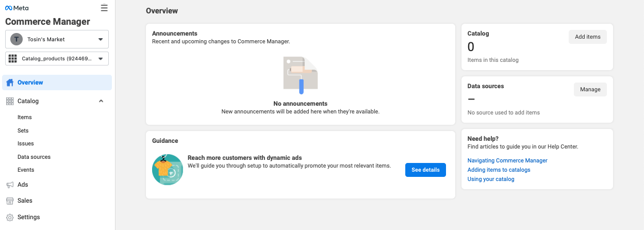This screenshot has width=644, height=230.
Task: Click the Reach more customers with dynamic ads heading
Action: pyautogui.click(x=245, y=158)
